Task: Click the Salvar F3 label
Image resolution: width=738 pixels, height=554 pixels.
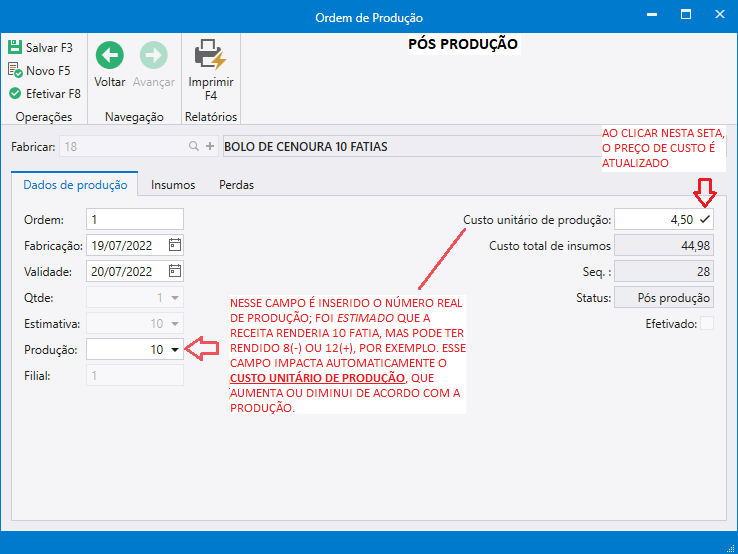Action: tap(49, 48)
